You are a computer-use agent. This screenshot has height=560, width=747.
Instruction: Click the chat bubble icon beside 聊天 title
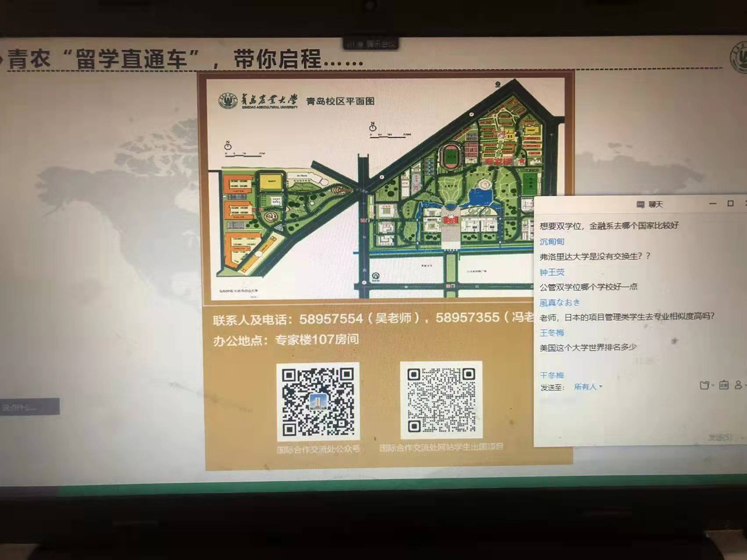pyautogui.click(x=640, y=205)
